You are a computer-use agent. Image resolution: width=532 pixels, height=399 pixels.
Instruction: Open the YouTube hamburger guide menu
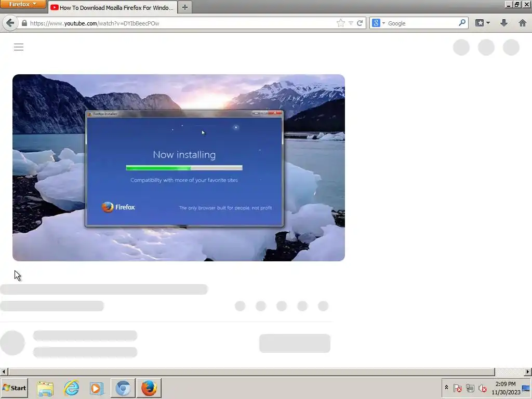pos(19,47)
